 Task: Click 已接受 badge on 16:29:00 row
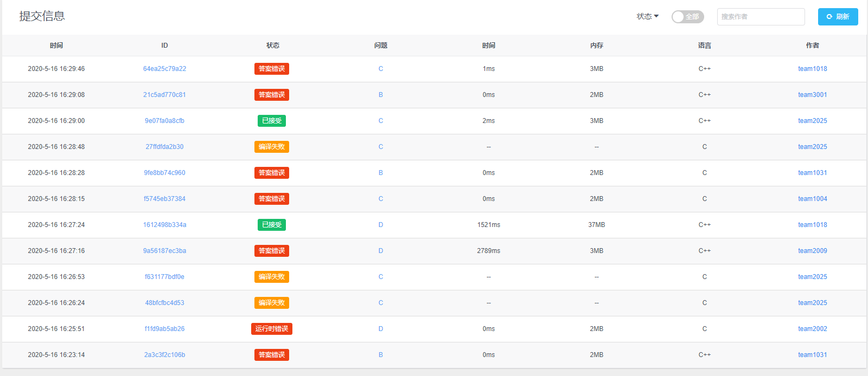272,121
